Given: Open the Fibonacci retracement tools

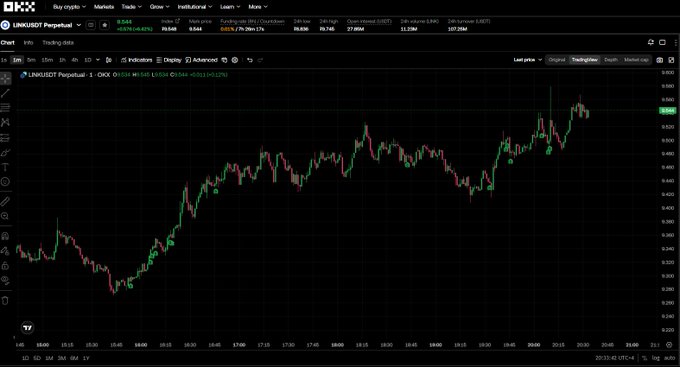Looking at the screenshot, I should 5,108.
